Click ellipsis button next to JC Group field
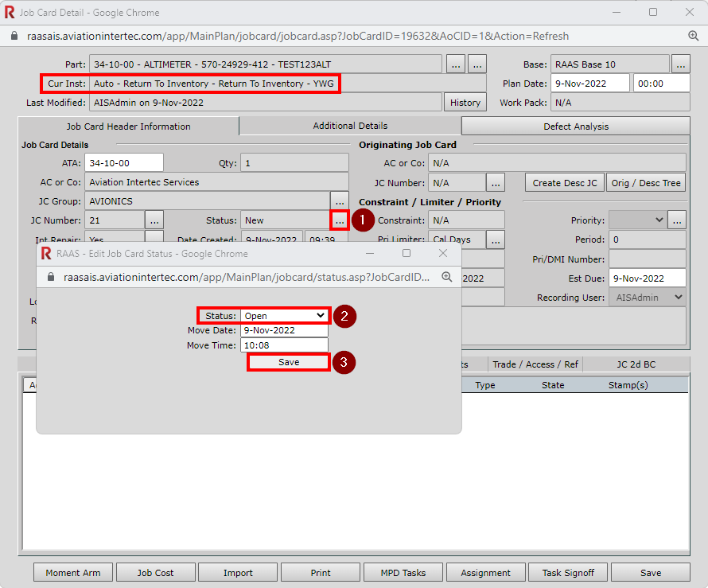 coord(340,201)
